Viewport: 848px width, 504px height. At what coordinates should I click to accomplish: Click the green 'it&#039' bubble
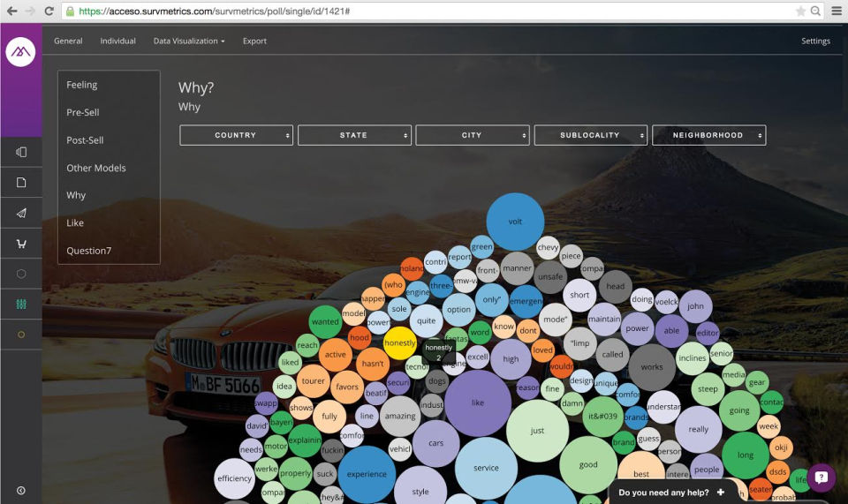pos(602,417)
